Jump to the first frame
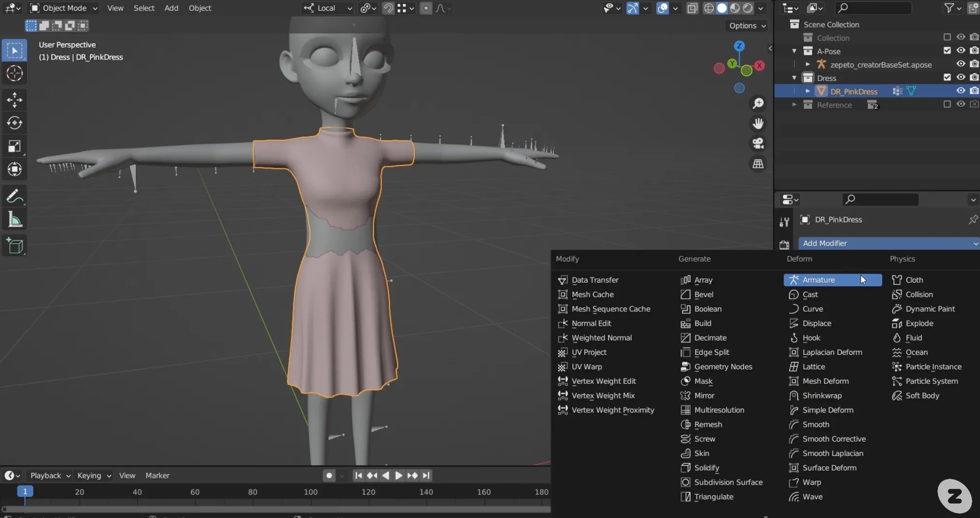980x518 pixels. point(358,475)
